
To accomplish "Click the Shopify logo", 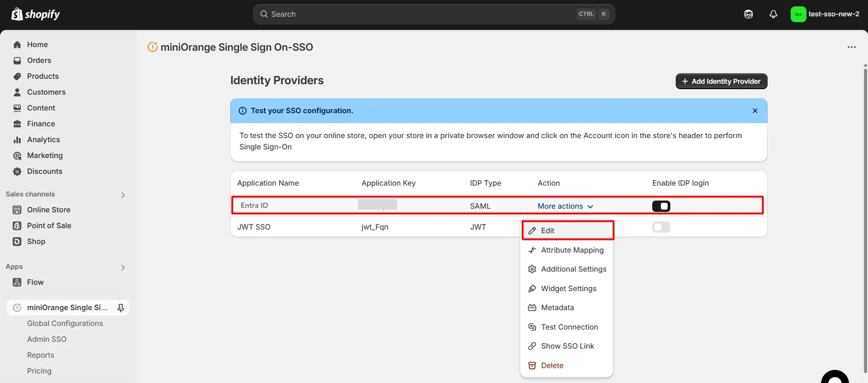I will pyautogui.click(x=36, y=14).
